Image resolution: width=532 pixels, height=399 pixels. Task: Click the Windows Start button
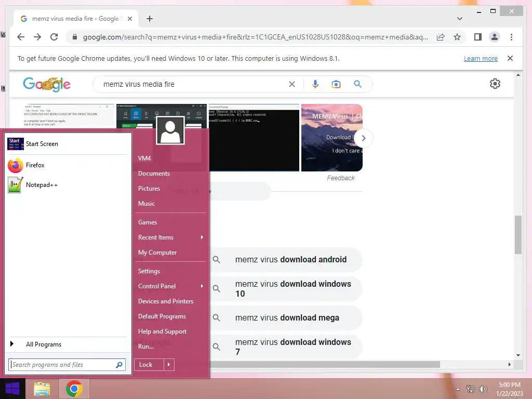click(12, 389)
